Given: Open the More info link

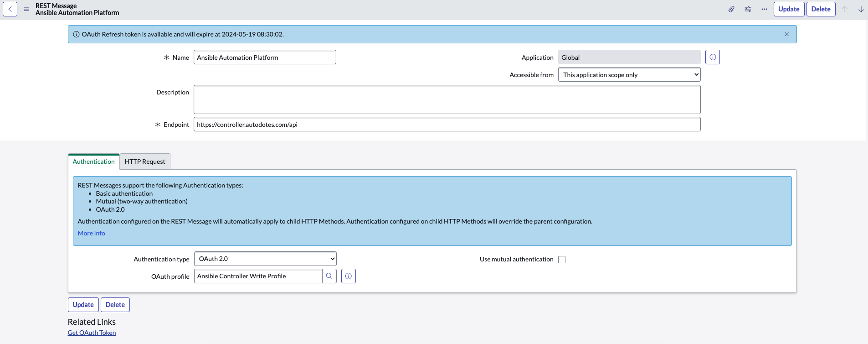Looking at the screenshot, I should 91,233.
